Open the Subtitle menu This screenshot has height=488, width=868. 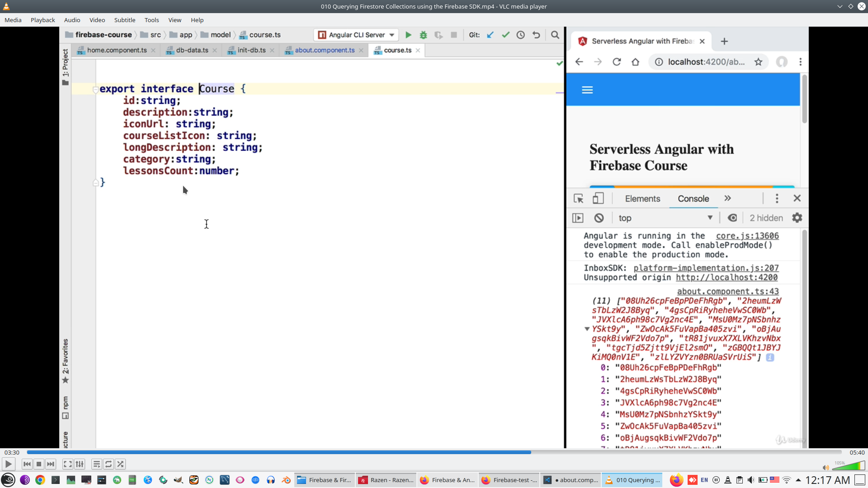tap(124, 20)
